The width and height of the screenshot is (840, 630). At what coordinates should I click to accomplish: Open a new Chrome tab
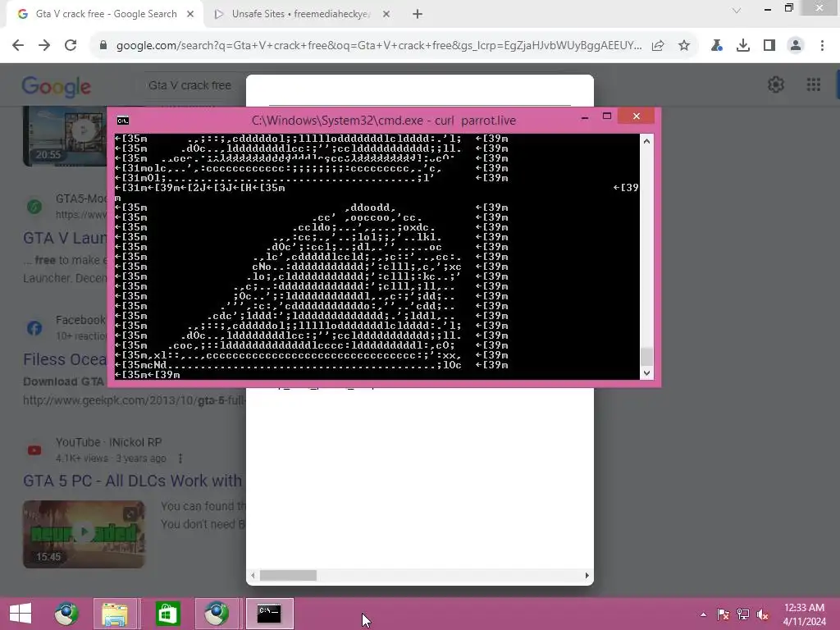[418, 15]
